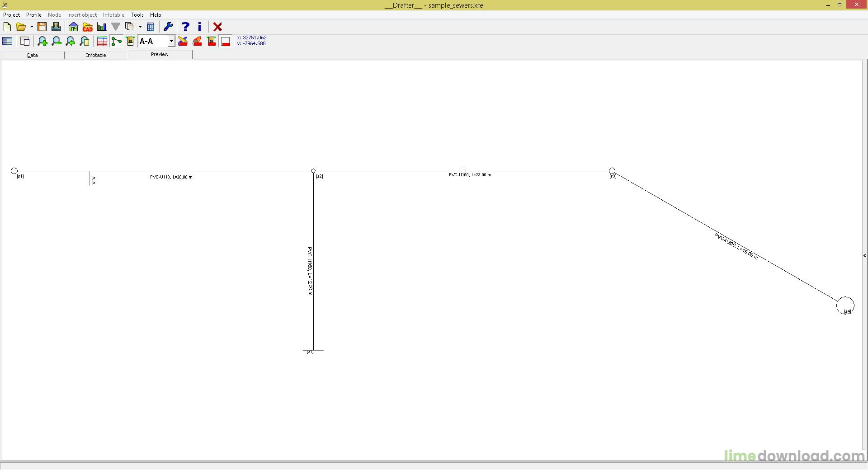This screenshot has width=868, height=470.
Task: Click the red X delete icon
Action: (217, 27)
